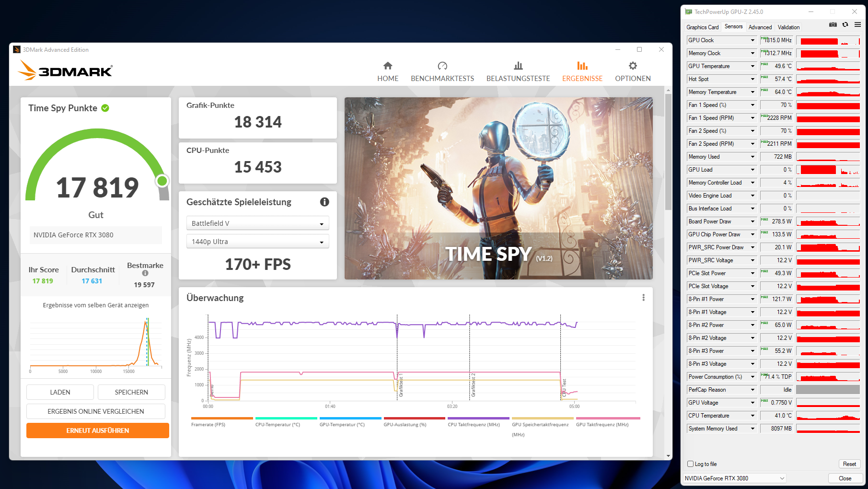
Task: Open the NVIDIA GeForce RTX 3080 device selector
Action: click(734, 478)
